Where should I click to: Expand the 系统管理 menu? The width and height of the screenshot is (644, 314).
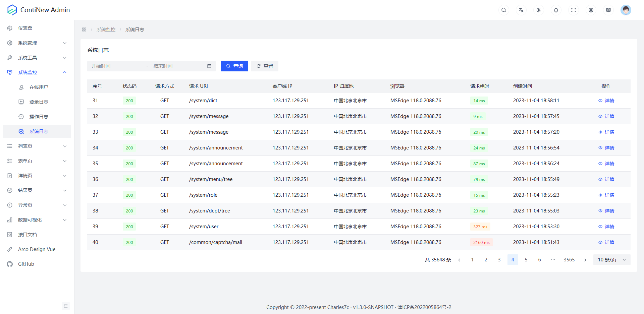[37, 43]
